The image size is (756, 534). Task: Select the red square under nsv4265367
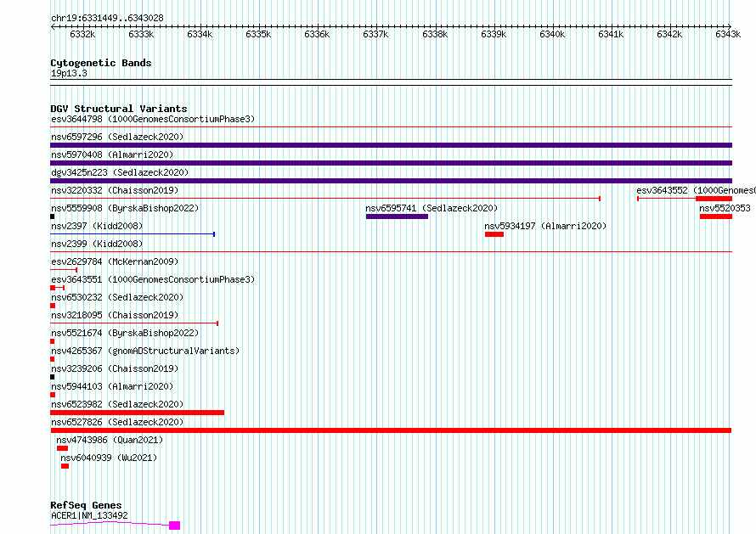tap(52, 359)
